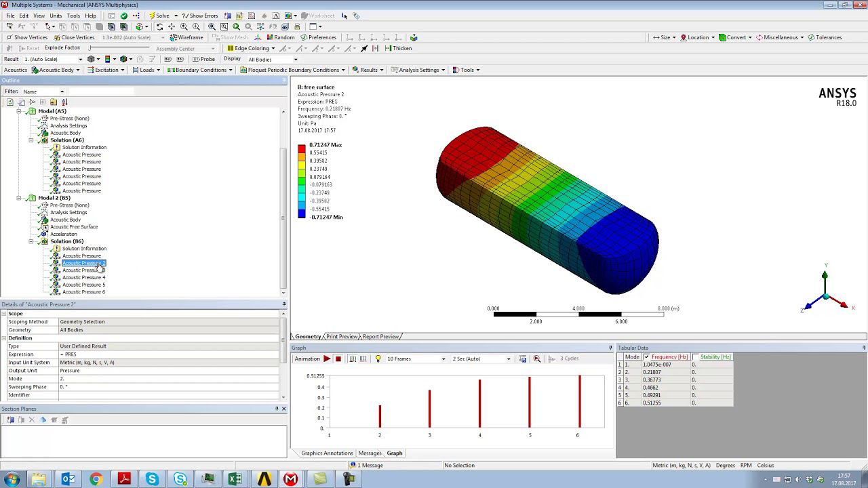Open the Skype taskbar icon

click(x=152, y=479)
